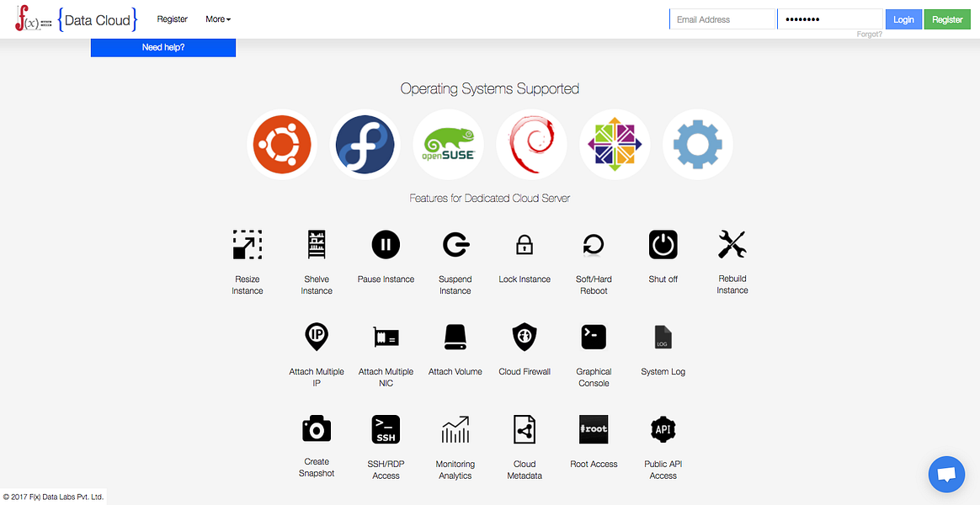
Task: Click the '© 2017 F(x) Data Labs Pvt. Ltd.' text
Action: [x=53, y=497]
